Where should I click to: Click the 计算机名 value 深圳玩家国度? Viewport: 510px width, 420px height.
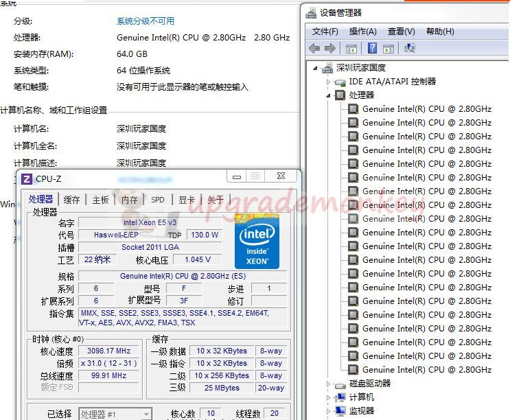[x=141, y=129]
